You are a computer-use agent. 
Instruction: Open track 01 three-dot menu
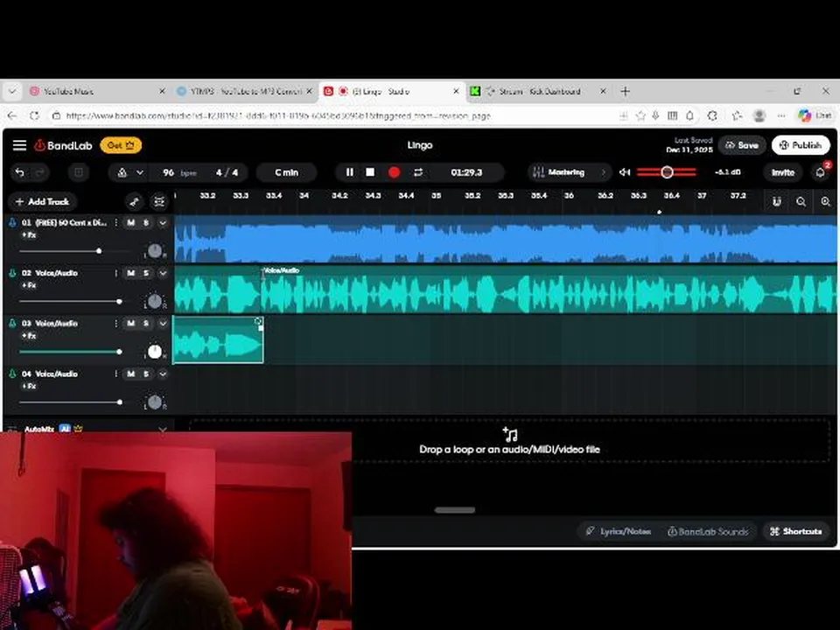pos(115,222)
